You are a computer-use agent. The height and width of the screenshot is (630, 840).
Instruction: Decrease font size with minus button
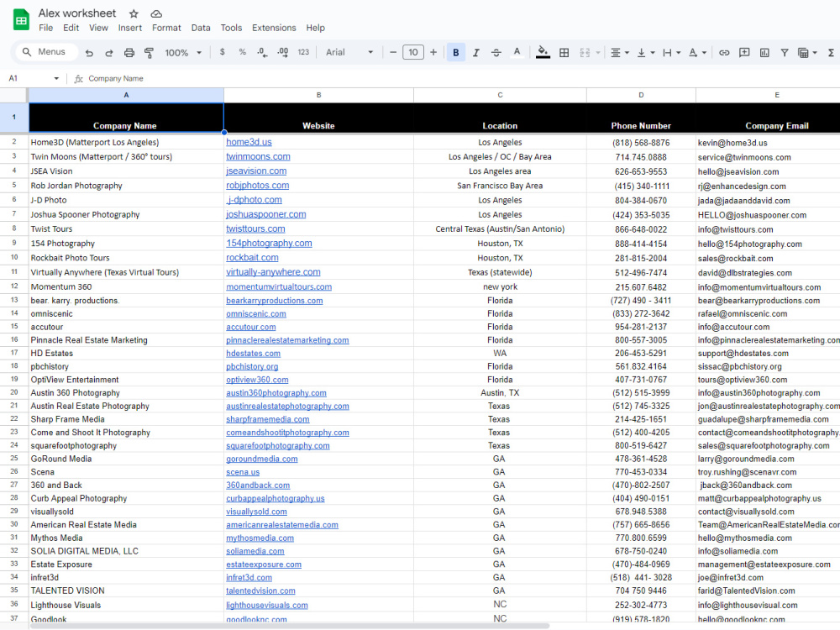pyautogui.click(x=393, y=52)
